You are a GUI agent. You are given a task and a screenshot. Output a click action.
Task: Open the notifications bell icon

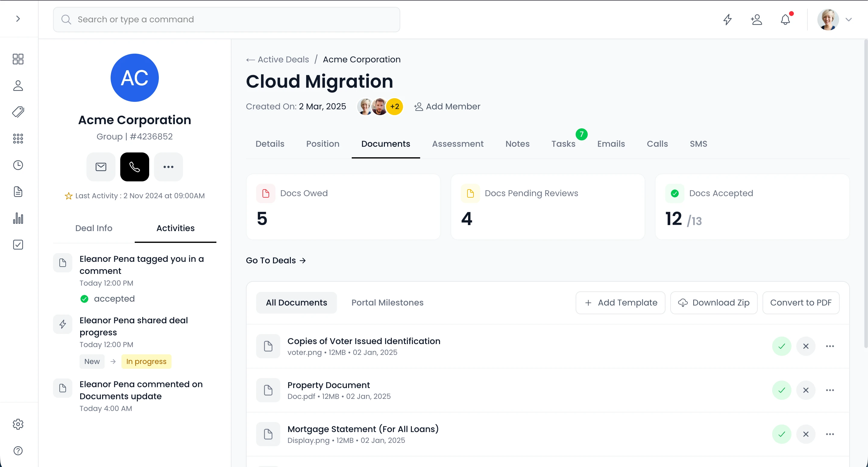pyautogui.click(x=785, y=20)
